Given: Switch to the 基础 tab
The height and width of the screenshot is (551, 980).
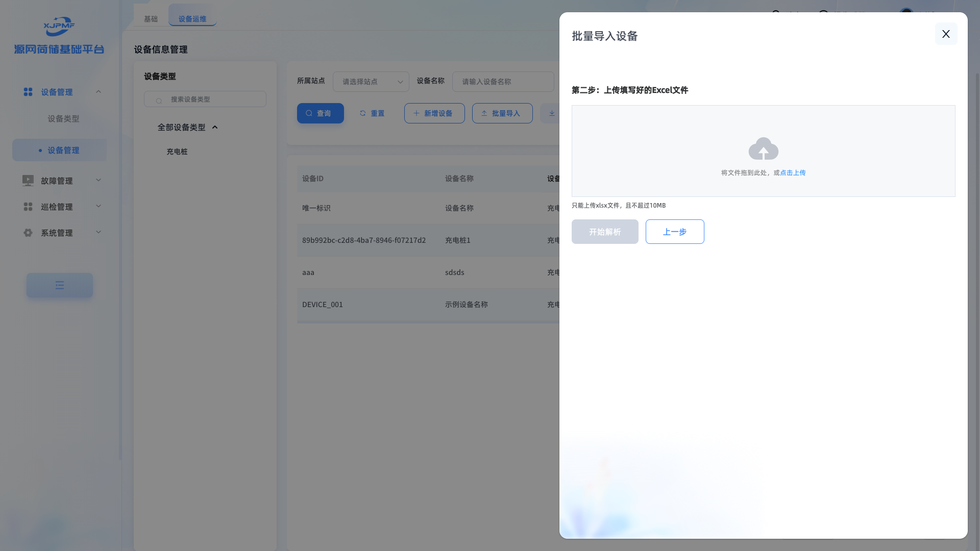Looking at the screenshot, I should [x=151, y=19].
